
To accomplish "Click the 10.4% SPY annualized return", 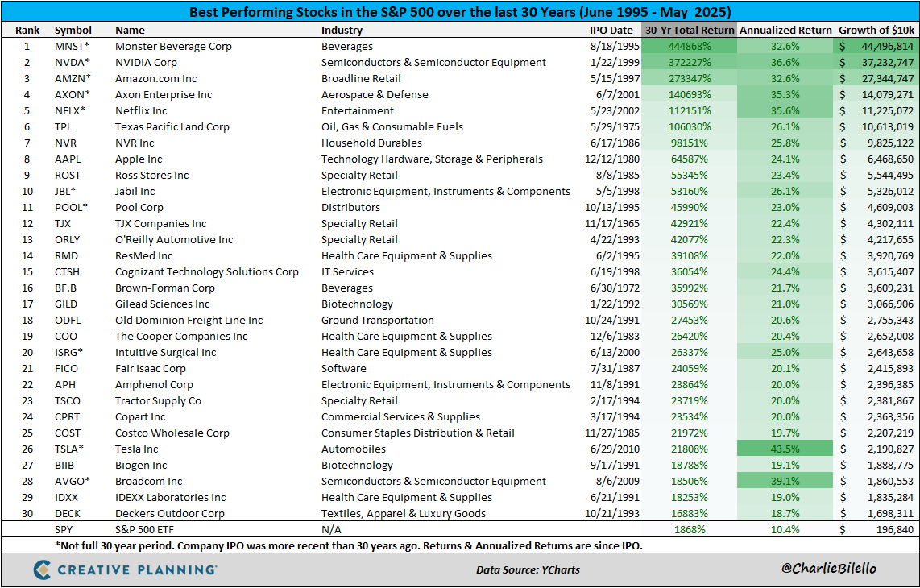I will (x=785, y=529).
